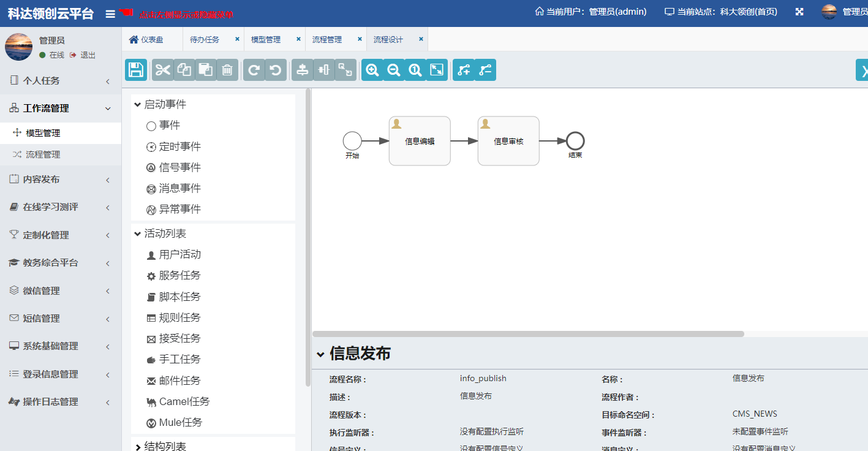Collapse the 启动事件 palette group
868x451 pixels.
tap(160, 105)
